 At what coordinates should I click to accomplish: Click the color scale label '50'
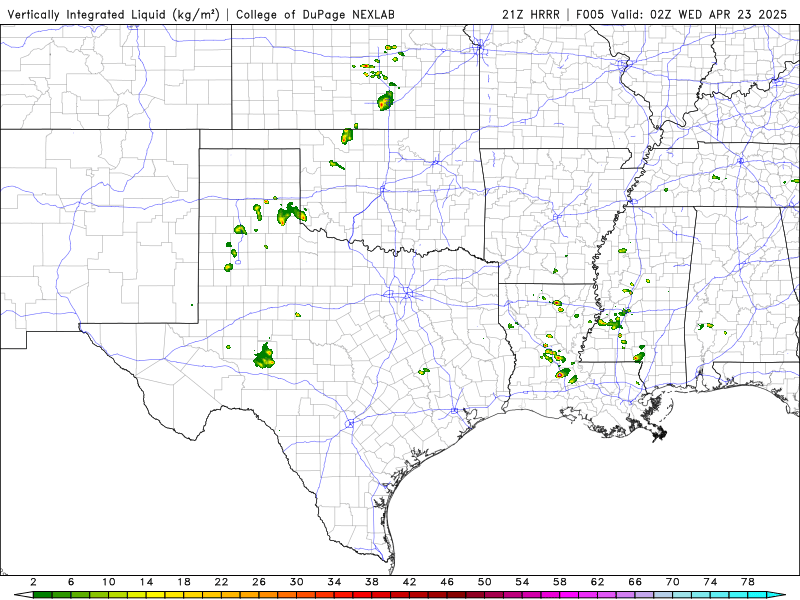[x=485, y=582]
